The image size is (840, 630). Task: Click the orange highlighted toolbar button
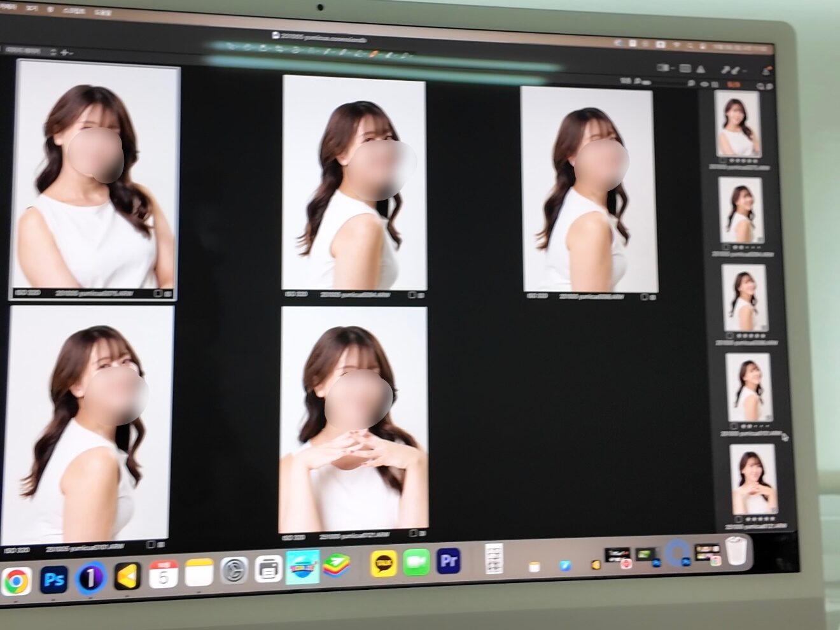coord(733,84)
